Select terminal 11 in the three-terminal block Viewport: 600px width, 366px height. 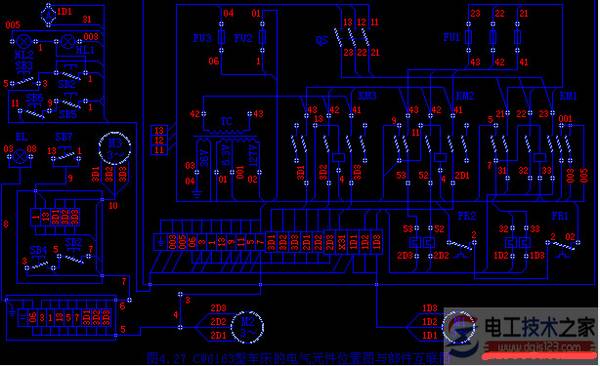[159, 149]
